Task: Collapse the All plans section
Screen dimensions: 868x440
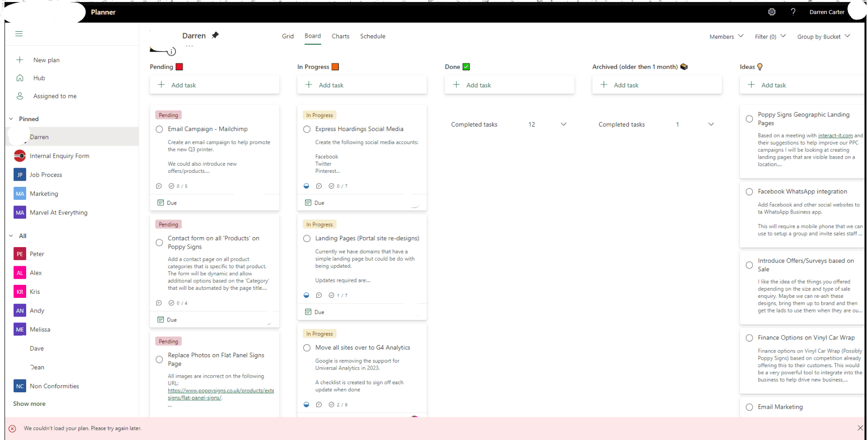Action: (x=11, y=236)
